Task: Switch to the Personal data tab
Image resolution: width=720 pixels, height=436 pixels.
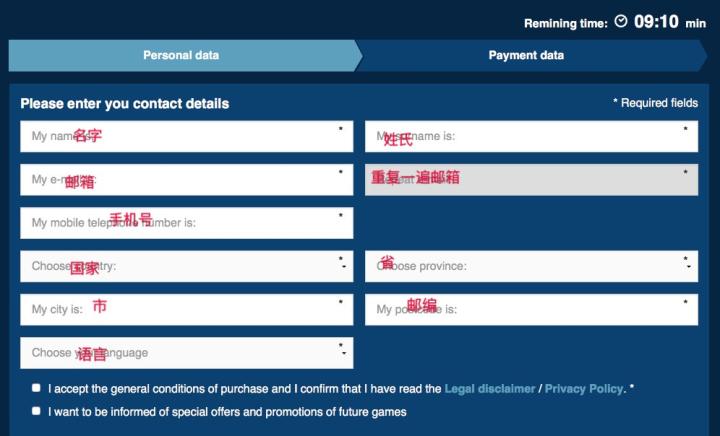Action: click(x=181, y=55)
